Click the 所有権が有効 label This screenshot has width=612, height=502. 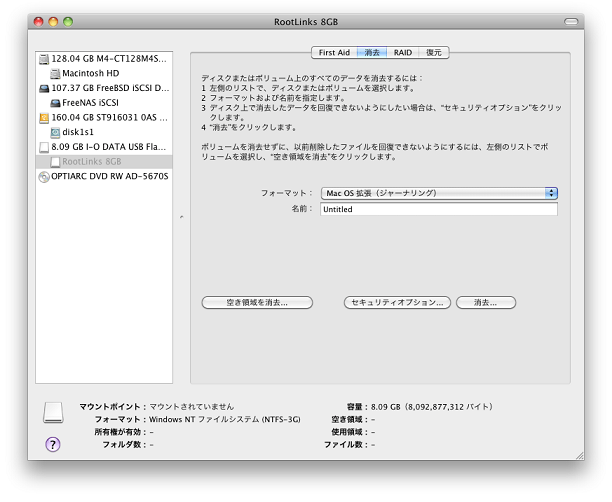click(x=118, y=432)
